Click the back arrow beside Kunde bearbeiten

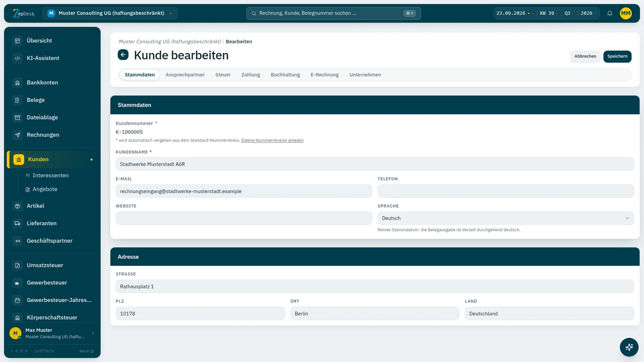(x=123, y=55)
